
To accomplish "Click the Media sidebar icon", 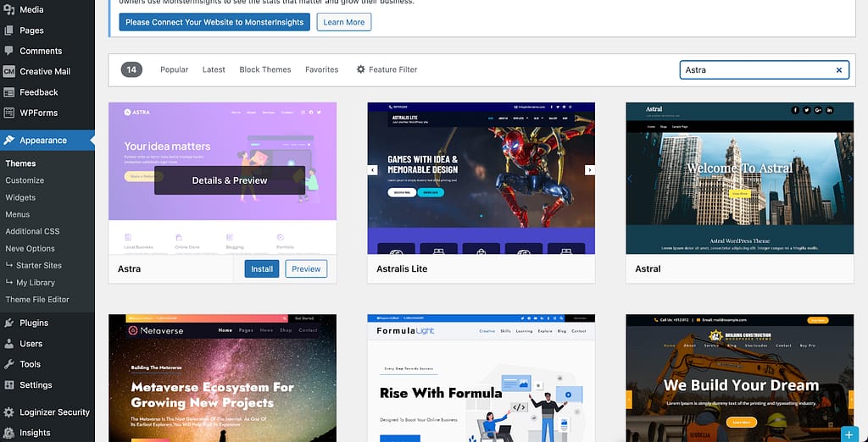I will click(x=8, y=9).
